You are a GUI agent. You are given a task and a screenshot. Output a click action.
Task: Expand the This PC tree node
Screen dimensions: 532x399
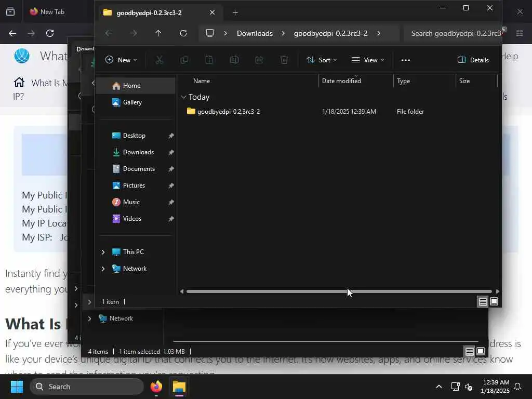pos(103,252)
